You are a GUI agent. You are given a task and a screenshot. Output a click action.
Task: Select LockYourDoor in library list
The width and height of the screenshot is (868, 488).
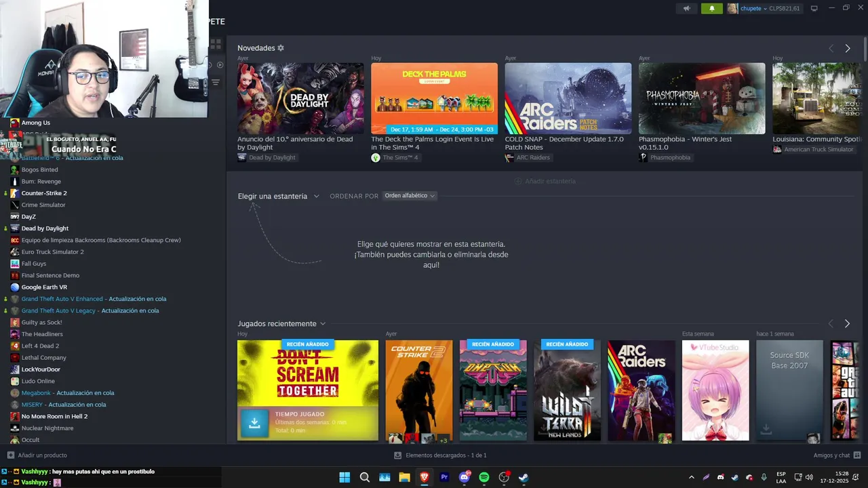[41, 369]
